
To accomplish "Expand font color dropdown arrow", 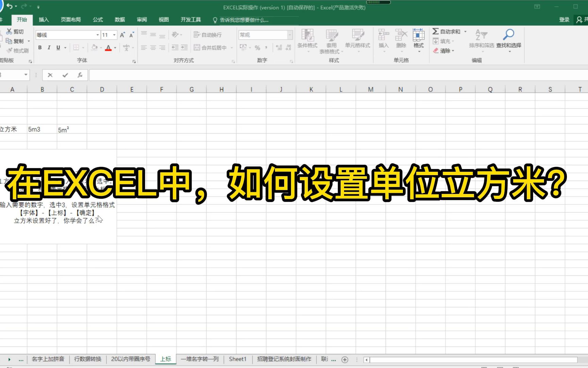I will pyautogui.click(x=115, y=48).
